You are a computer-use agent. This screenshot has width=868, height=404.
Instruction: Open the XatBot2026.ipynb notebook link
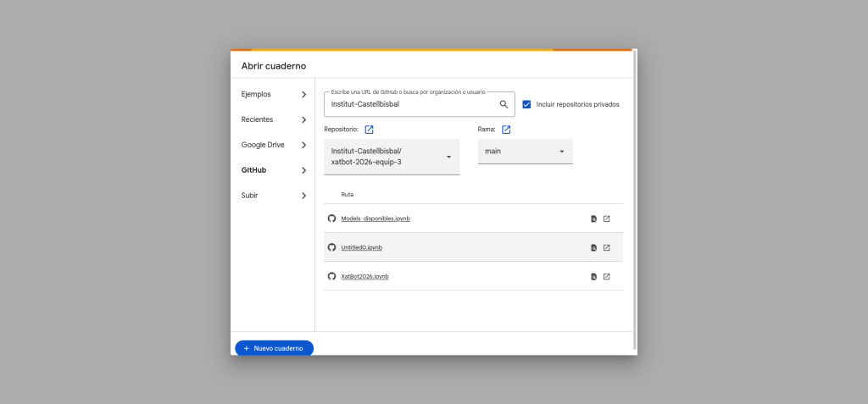pos(364,276)
